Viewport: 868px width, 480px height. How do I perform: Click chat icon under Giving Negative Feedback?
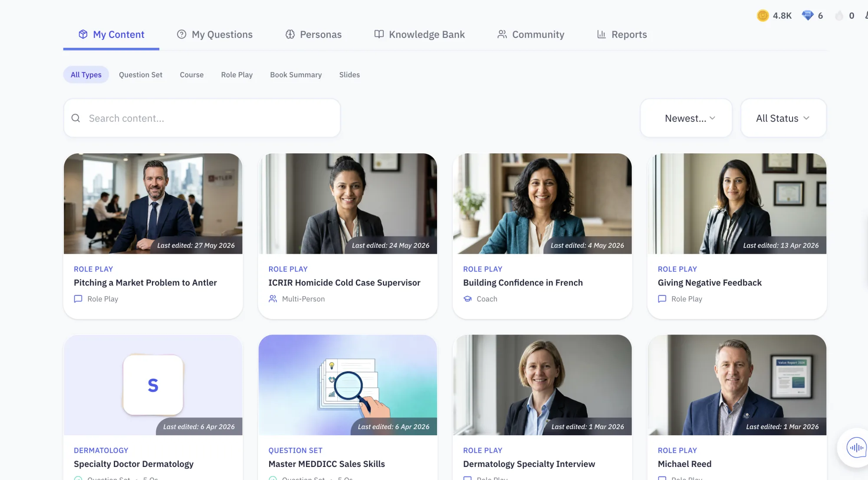[662, 299]
